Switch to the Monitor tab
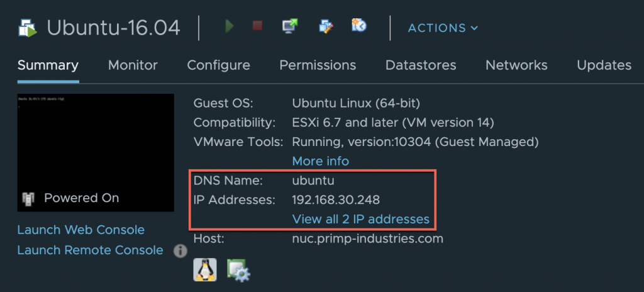Viewport: 644px width, 292px height. [133, 65]
